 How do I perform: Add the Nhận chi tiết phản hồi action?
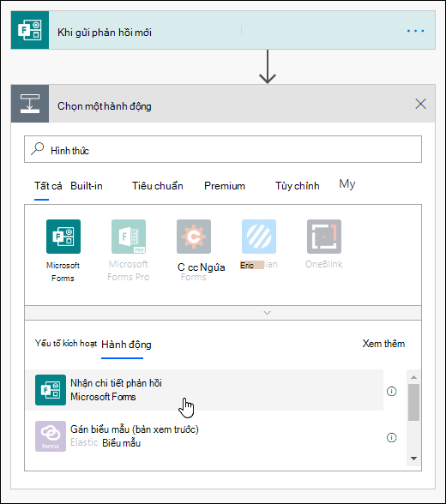[204, 390]
